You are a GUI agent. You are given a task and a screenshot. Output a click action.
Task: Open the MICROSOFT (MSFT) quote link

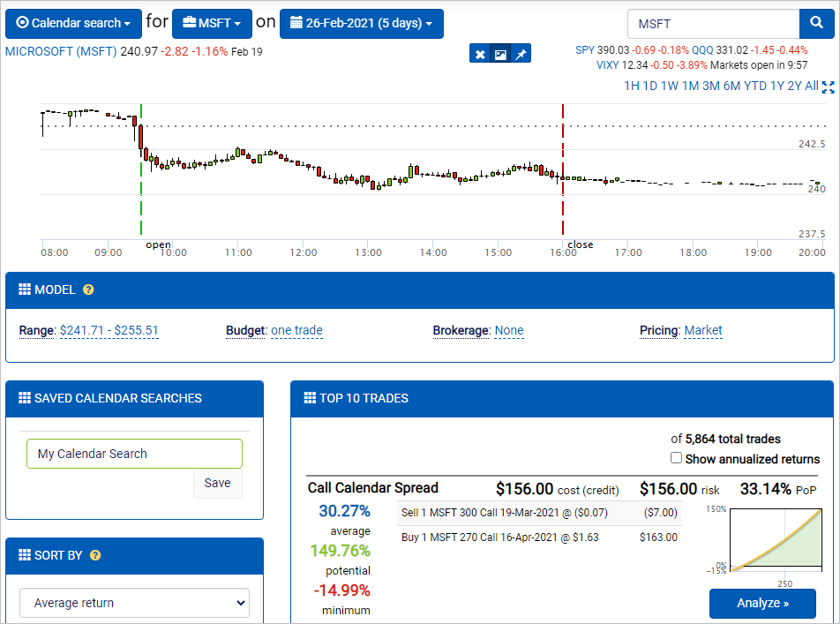click(61, 52)
